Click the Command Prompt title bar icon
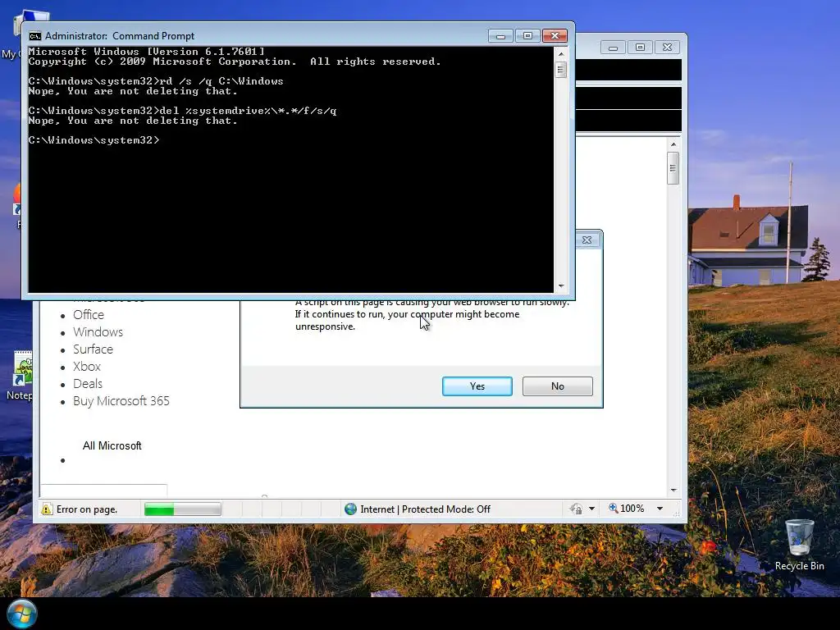 [34, 36]
